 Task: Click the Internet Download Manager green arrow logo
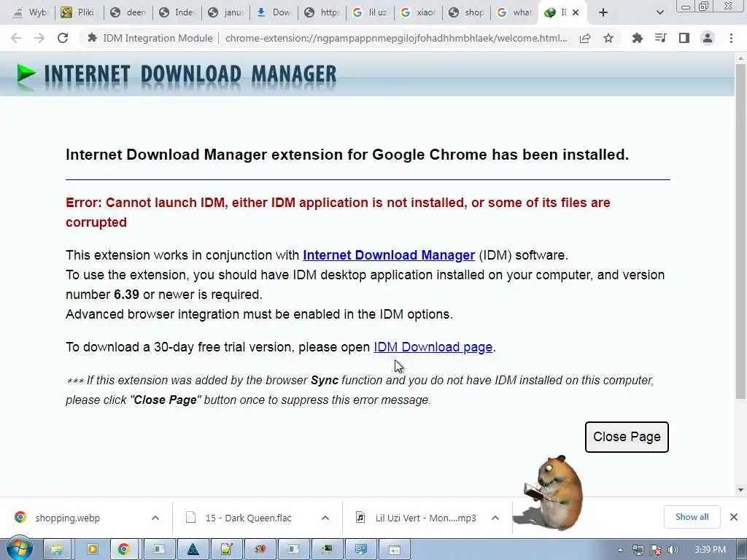(x=26, y=74)
